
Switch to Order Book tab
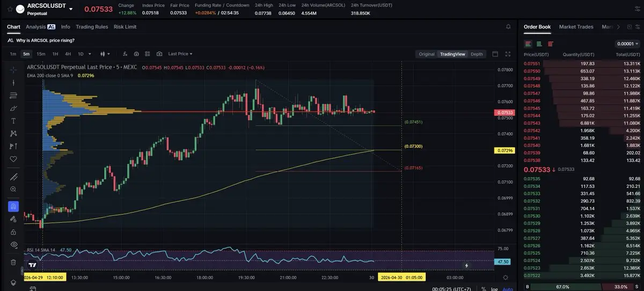(x=537, y=26)
